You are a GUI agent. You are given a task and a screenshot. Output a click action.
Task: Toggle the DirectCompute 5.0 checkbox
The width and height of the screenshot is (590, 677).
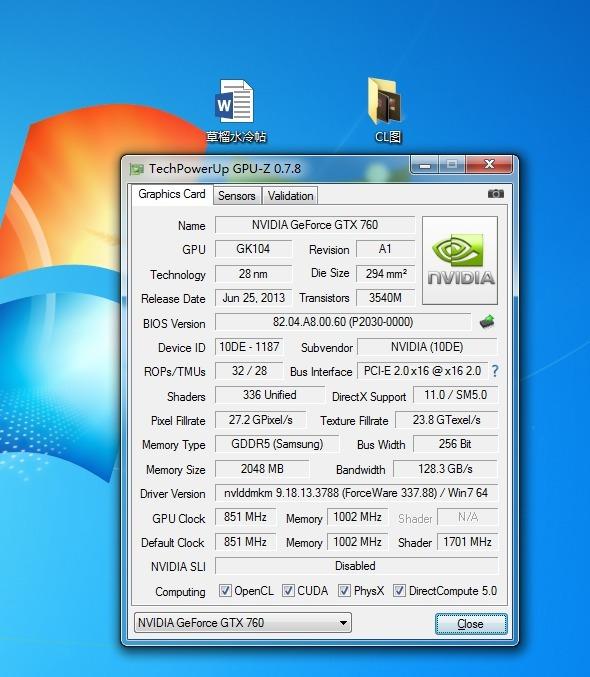point(399,591)
